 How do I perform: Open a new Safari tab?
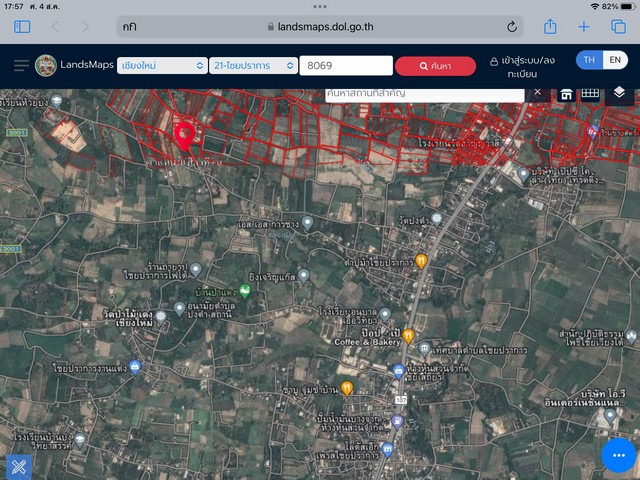tap(585, 27)
